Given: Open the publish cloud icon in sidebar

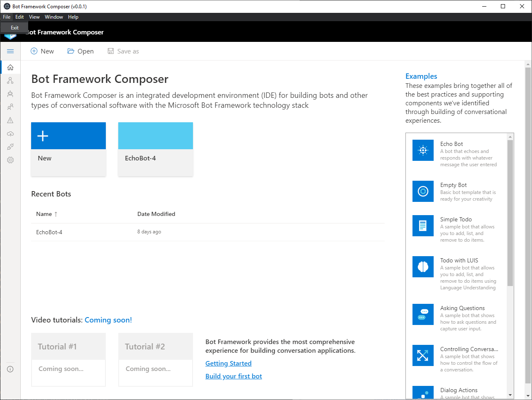Looking at the screenshot, I should click(10, 133).
